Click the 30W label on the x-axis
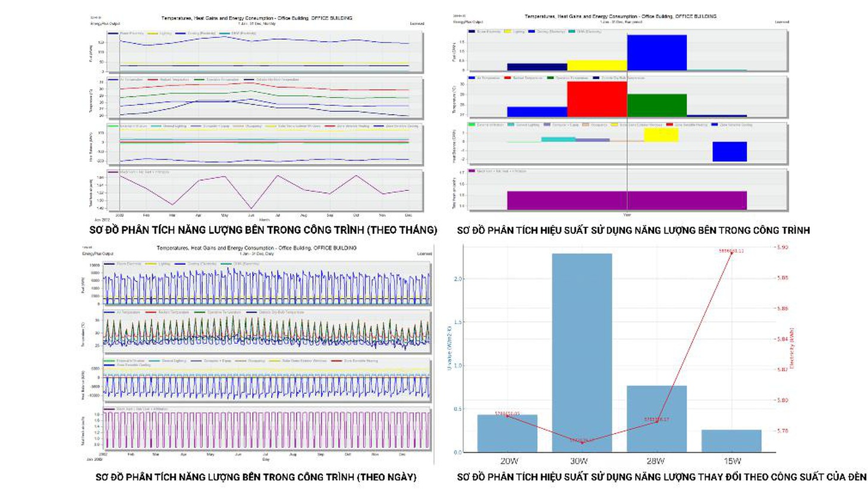Image resolution: width=868 pixels, height=489 pixels. tap(579, 461)
